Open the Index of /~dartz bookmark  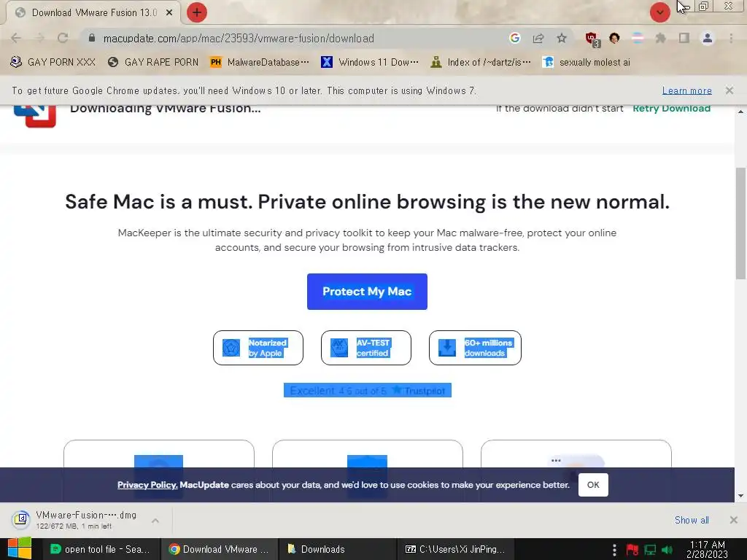tap(480, 63)
